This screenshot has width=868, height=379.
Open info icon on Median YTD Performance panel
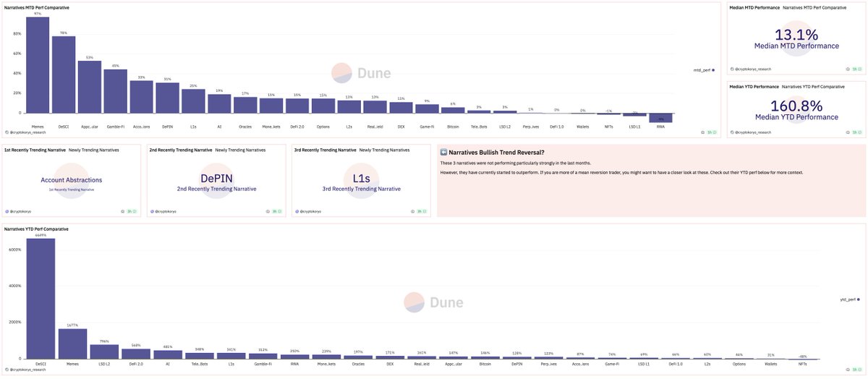click(848, 132)
